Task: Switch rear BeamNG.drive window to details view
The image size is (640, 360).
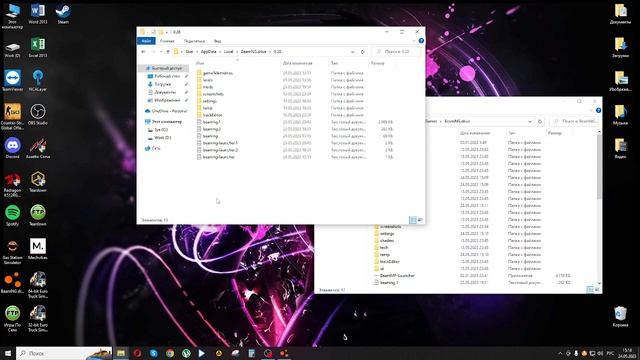Action: point(590,289)
